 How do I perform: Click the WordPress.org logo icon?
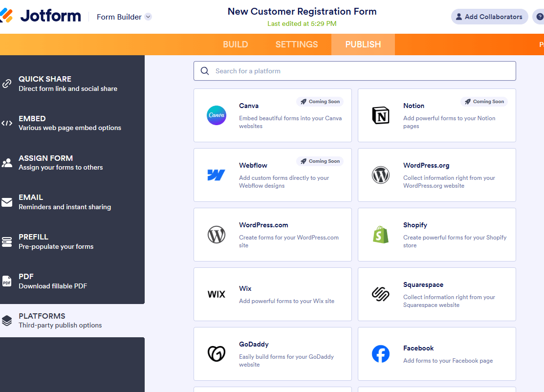381,175
